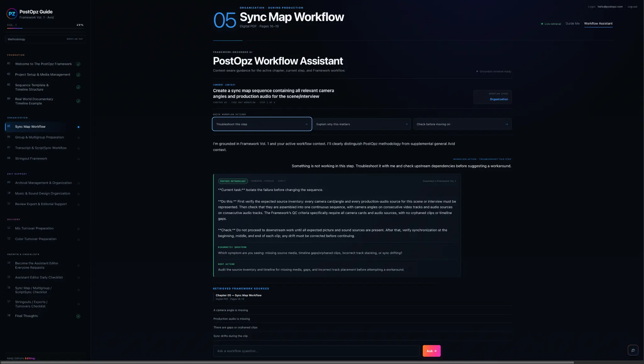
Task: Open Mix Turnover Preparation chapter
Action: 34,229
